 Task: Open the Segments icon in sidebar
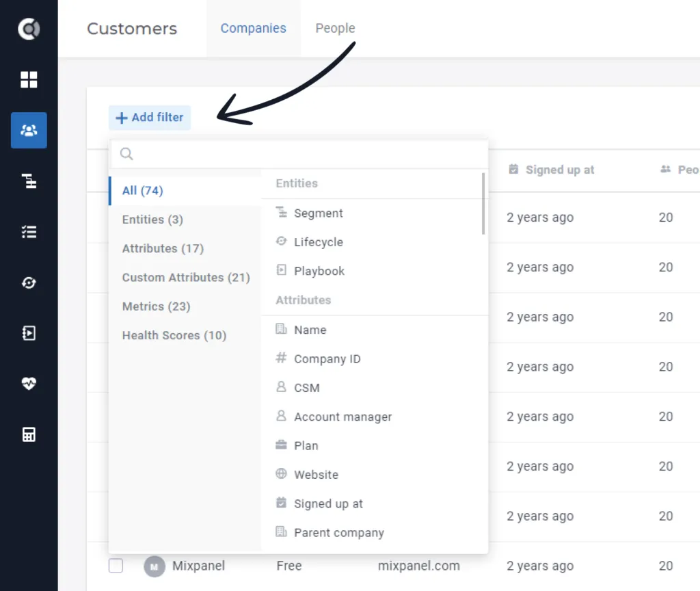coord(29,181)
